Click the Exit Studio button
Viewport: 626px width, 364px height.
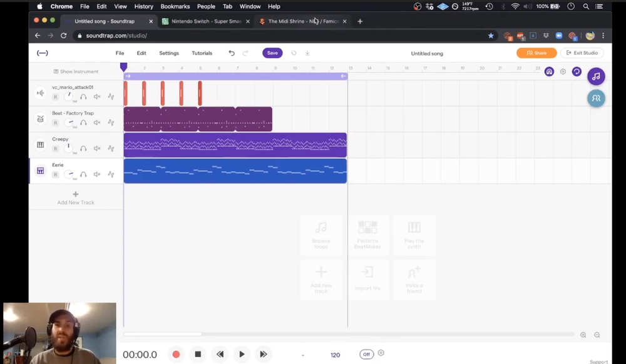(x=582, y=53)
